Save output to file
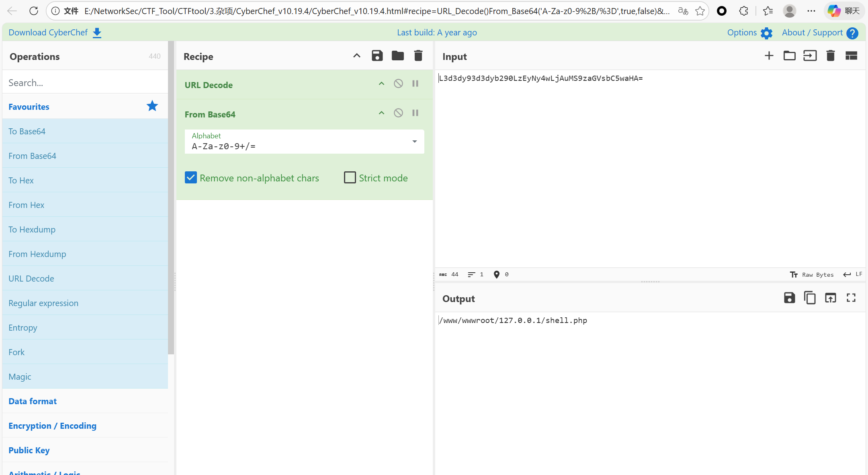Screen dimensions: 868x475 click(x=789, y=298)
